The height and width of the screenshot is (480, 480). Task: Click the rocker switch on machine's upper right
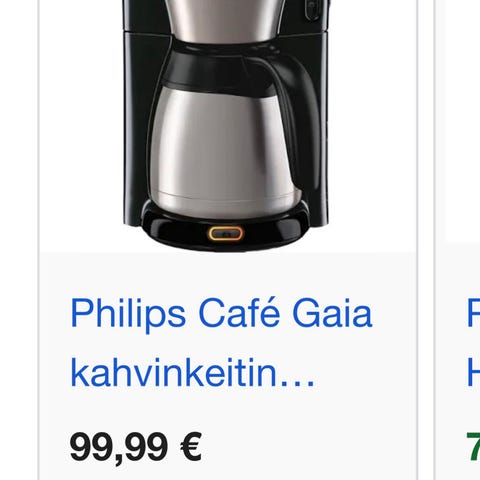[x=312, y=10]
